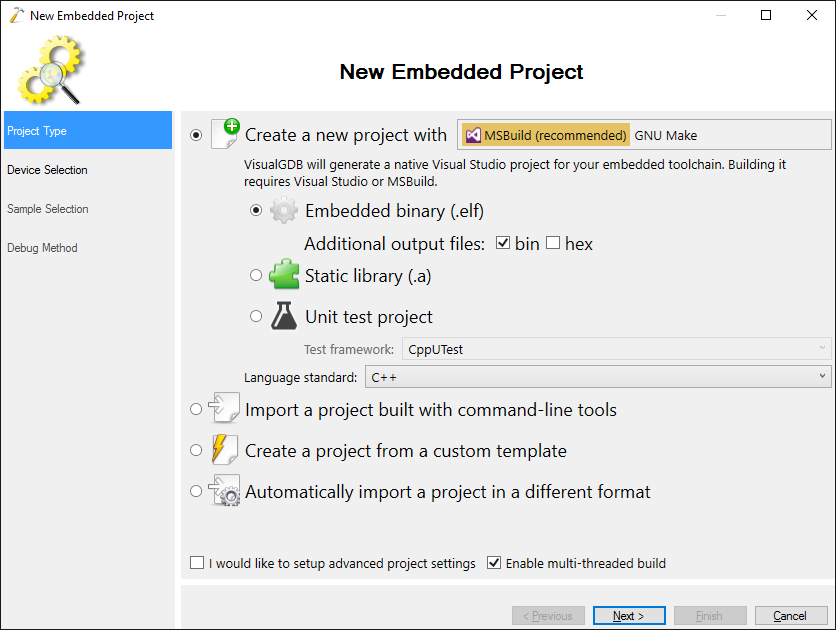836x630 pixels.
Task: Click the flask icon for Unit test project
Action: coord(284,316)
